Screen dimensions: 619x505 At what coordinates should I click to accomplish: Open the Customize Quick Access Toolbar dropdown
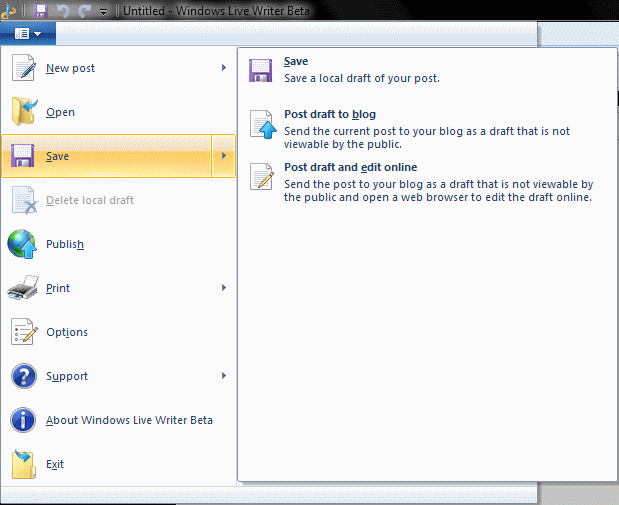(103, 12)
